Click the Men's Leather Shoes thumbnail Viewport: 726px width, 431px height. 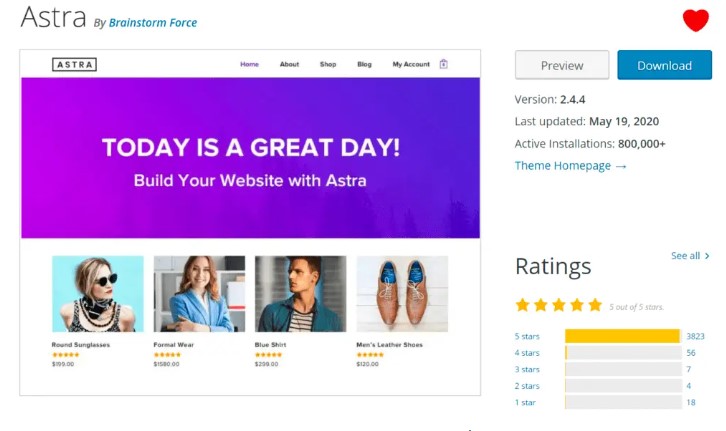(402, 294)
